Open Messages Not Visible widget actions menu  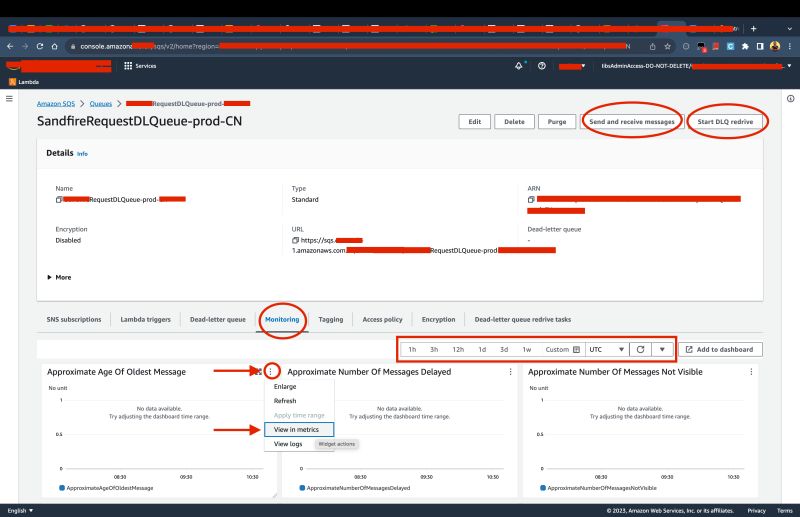click(751, 372)
